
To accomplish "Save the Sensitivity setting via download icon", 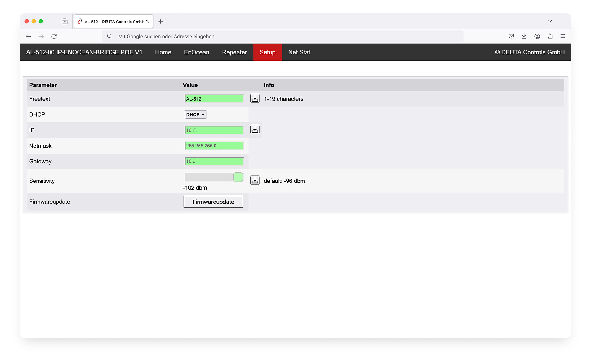I will 255,180.
